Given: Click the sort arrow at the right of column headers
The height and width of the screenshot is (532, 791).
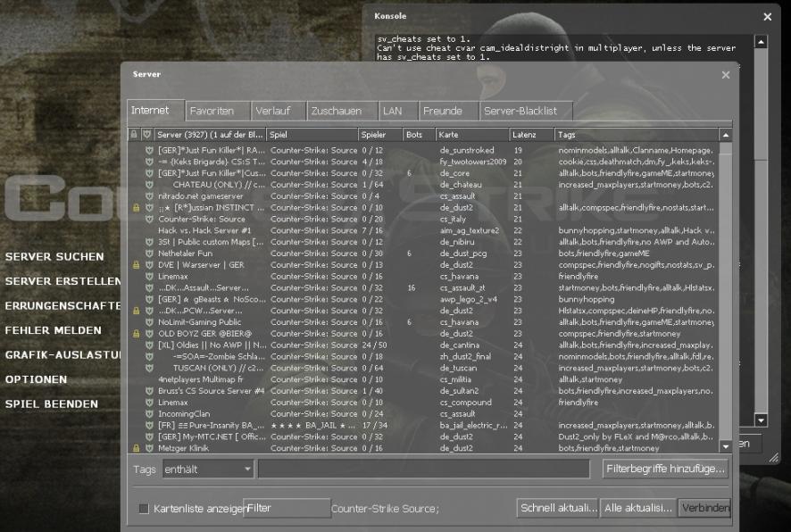Looking at the screenshot, I should click(725, 135).
